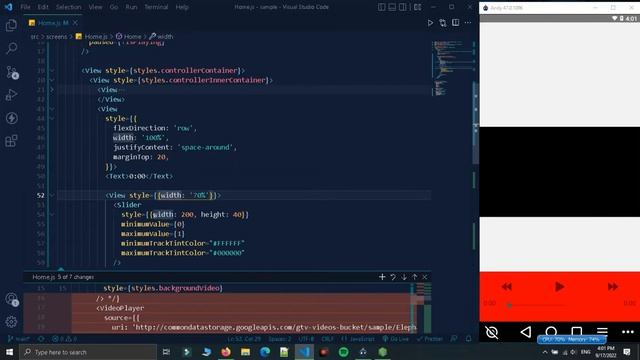Click Go Live in the status bar

(x=396, y=339)
